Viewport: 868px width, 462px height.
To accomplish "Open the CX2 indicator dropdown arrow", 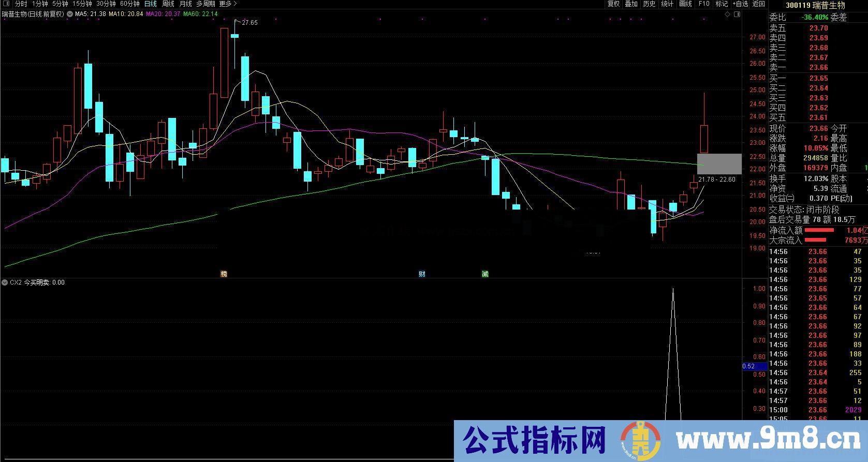I will tap(5, 282).
